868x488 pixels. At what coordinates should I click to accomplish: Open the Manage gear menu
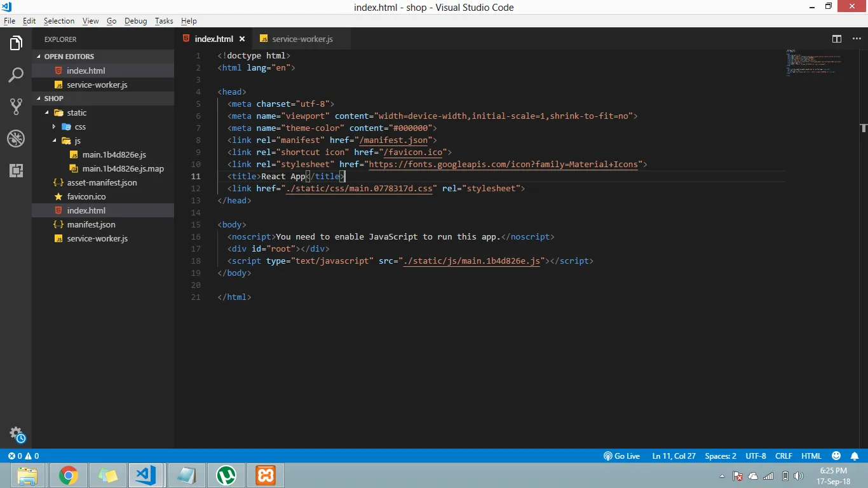tap(17, 435)
